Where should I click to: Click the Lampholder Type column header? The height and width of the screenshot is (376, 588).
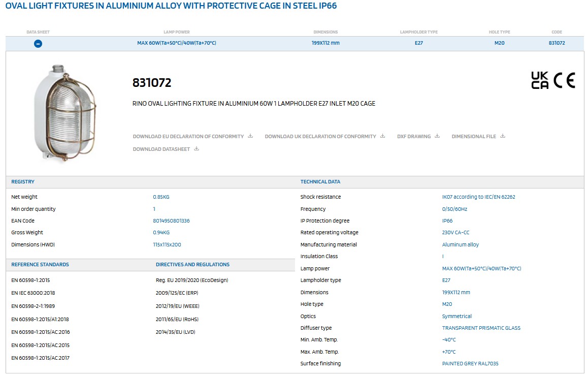pos(418,32)
